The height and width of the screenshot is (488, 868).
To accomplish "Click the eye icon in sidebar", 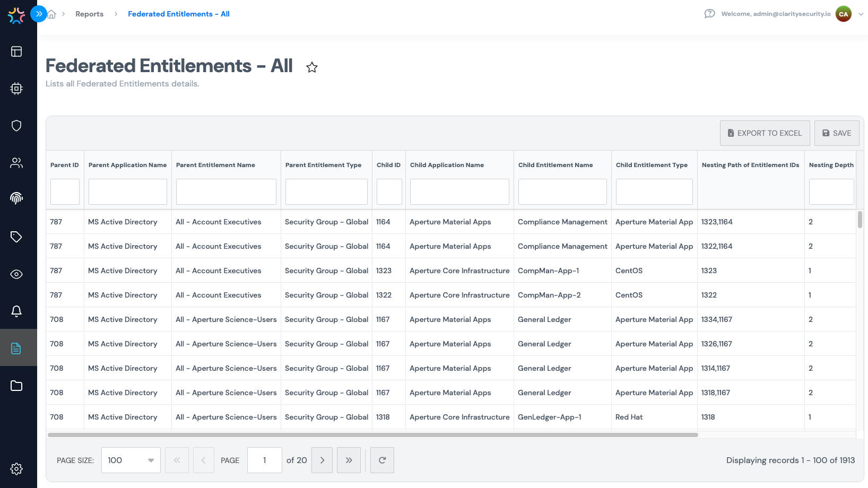I will pyautogui.click(x=16, y=274).
